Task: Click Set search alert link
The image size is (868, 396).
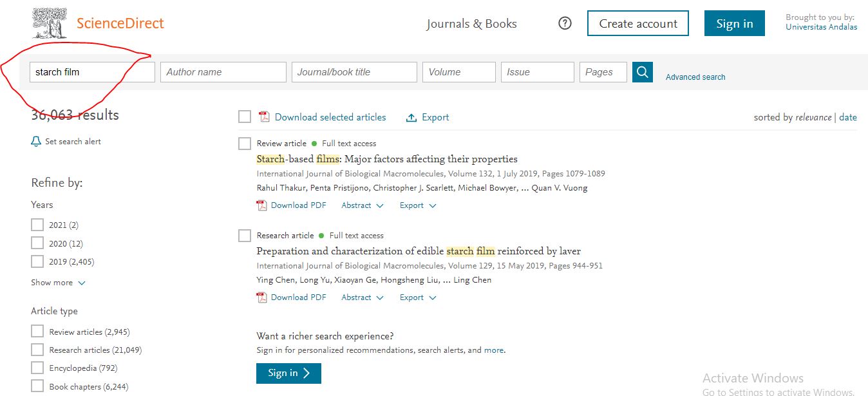Action: coord(73,142)
